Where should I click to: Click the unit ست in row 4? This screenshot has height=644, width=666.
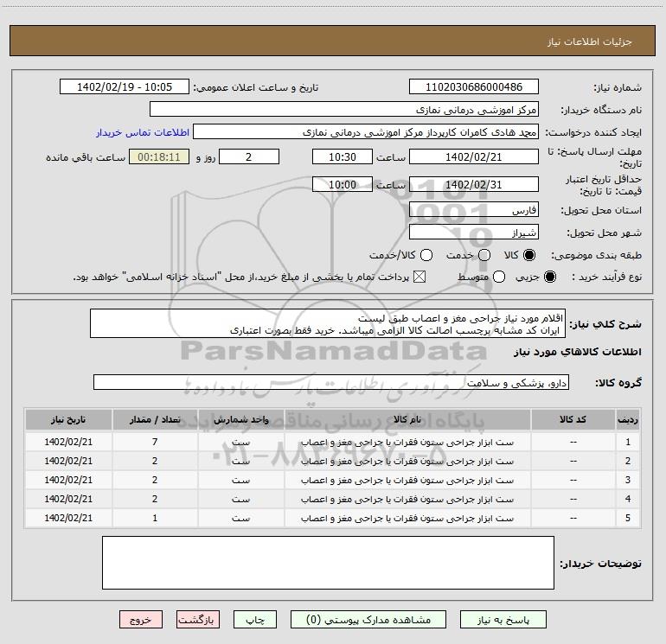[x=240, y=500]
